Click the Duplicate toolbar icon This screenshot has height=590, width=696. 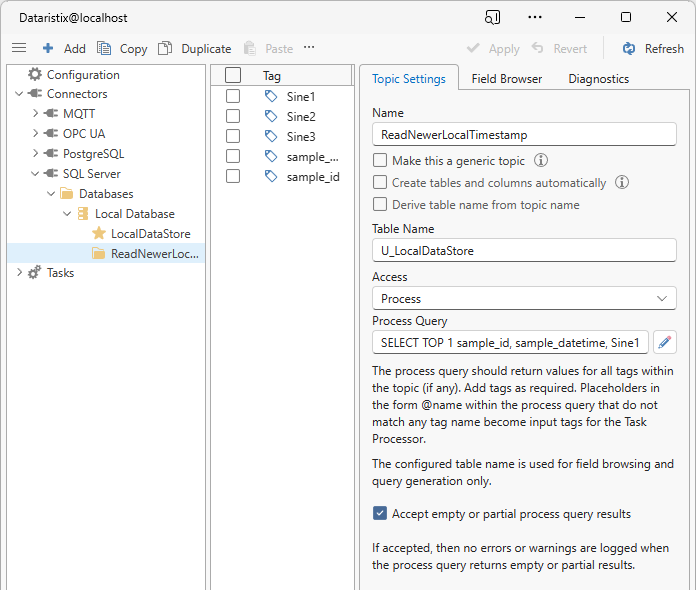(165, 48)
